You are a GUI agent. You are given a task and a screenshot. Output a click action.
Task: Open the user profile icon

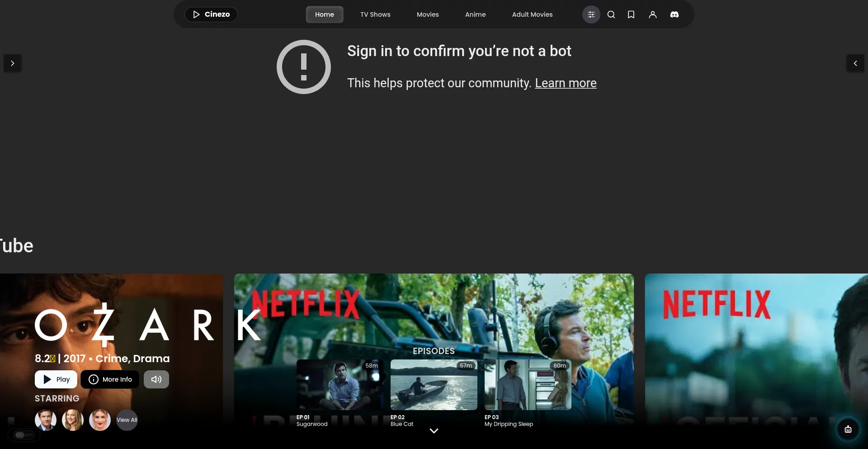[652, 14]
